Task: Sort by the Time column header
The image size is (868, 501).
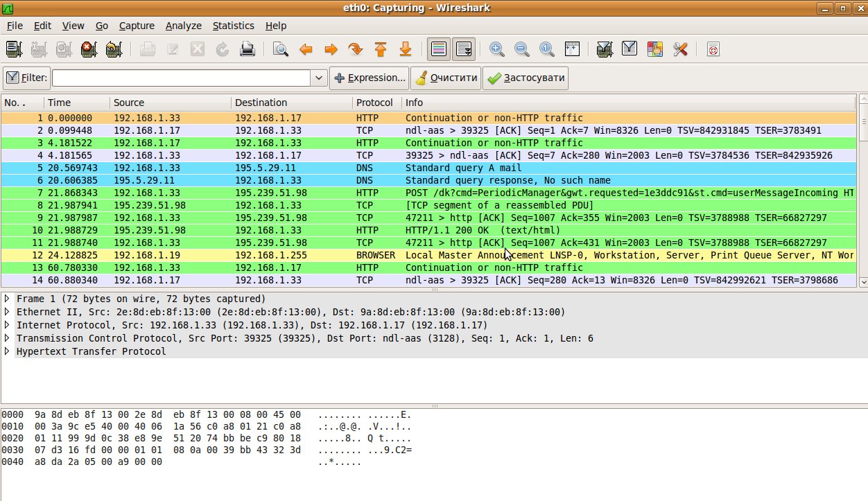Action: 76,103
